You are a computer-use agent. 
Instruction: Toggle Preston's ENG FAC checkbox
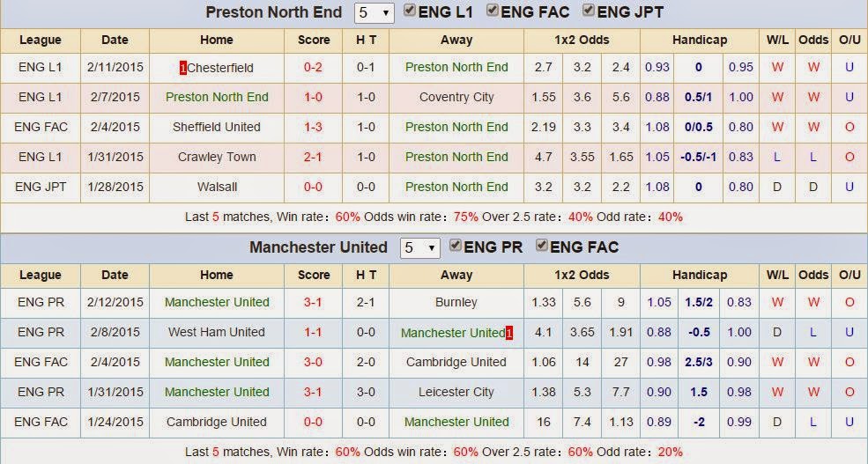493,11
